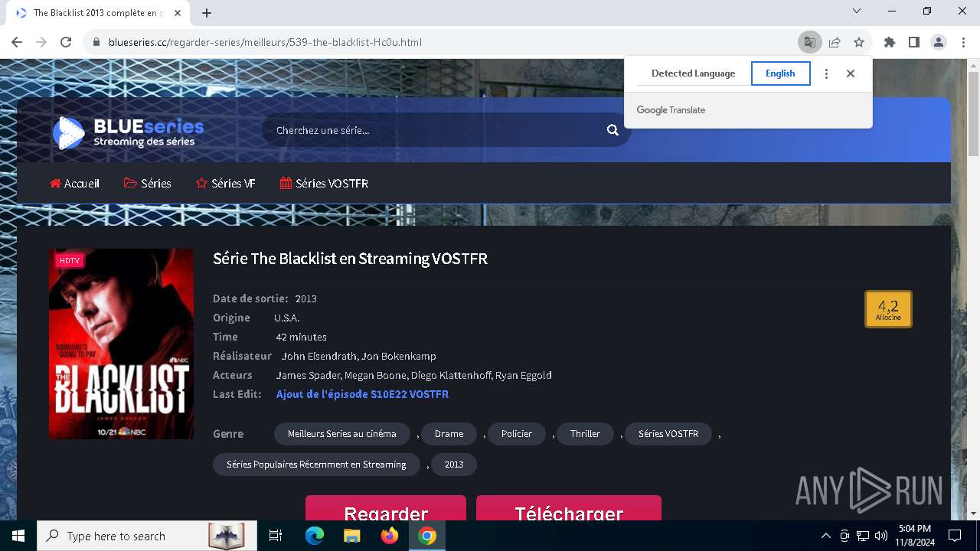Click the browser forward arrow
This screenshot has height=551, width=980.
(41, 42)
